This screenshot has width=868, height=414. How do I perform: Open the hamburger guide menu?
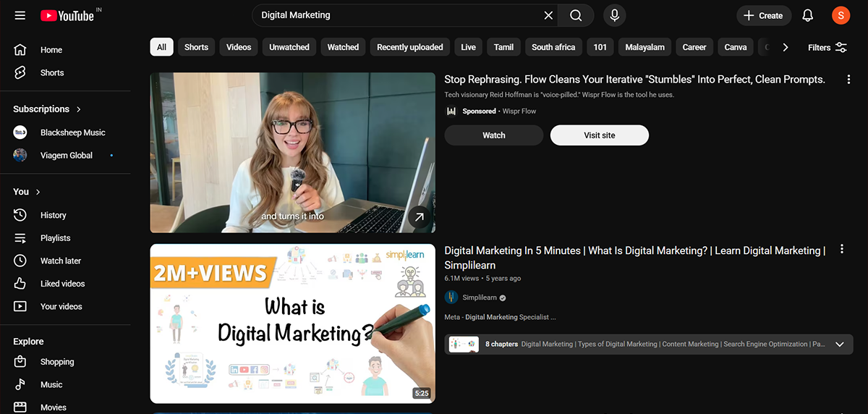tap(20, 15)
